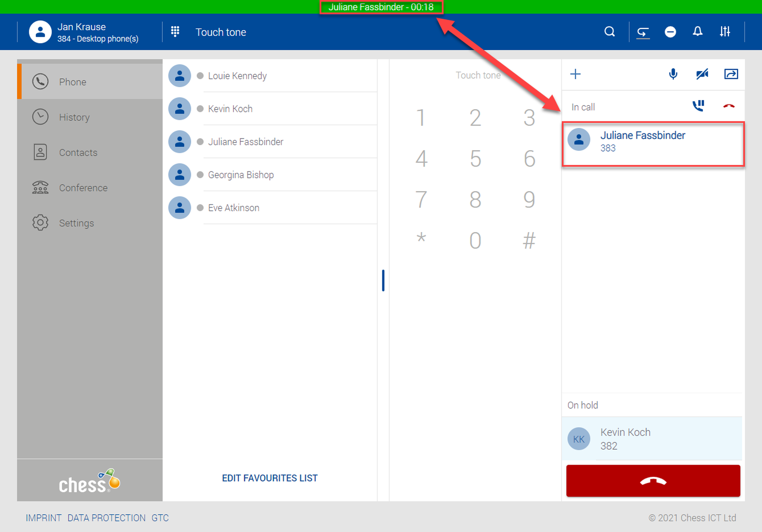Mute the microphone in call panel
Image resolution: width=762 pixels, height=532 pixels.
[x=673, y=74]
